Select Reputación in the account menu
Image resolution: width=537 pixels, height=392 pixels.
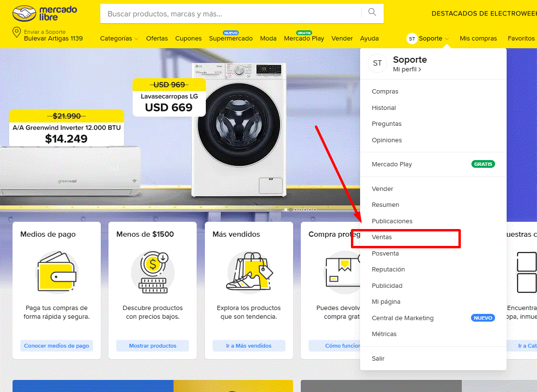coord(389,270)
